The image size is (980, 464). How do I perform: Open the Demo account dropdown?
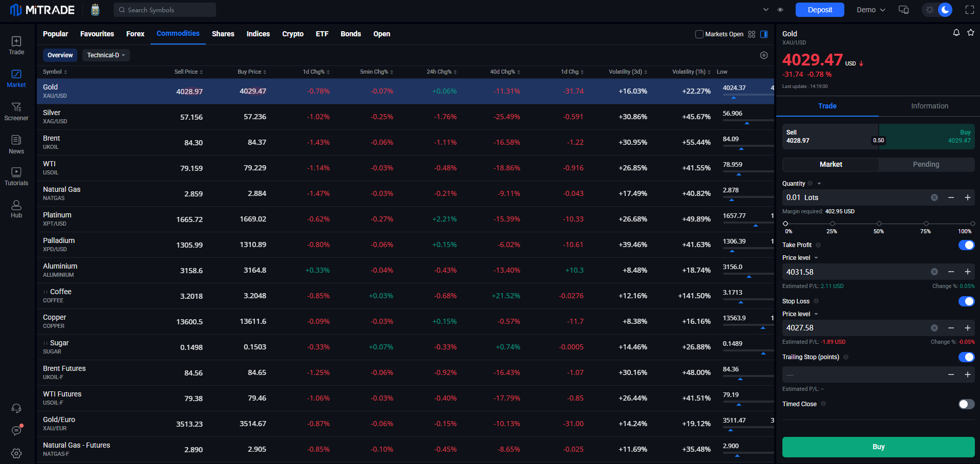pos(870,10)
